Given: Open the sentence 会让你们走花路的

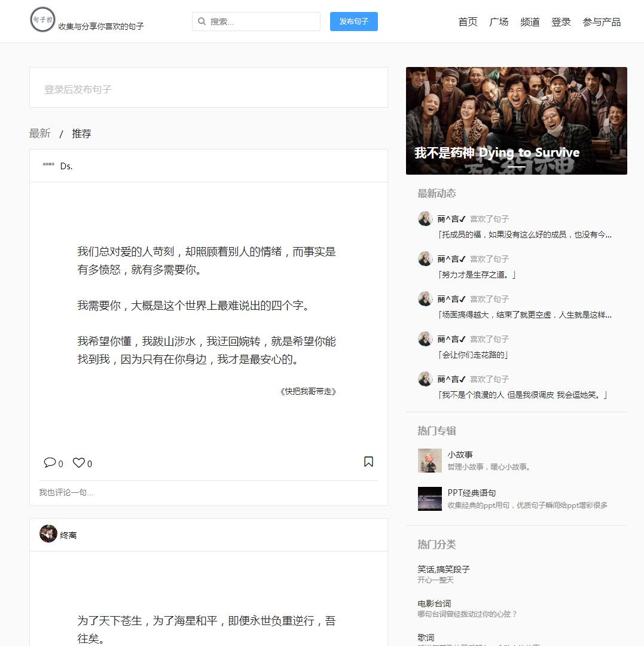Looking at the screenshot, I should coord(473,355).
